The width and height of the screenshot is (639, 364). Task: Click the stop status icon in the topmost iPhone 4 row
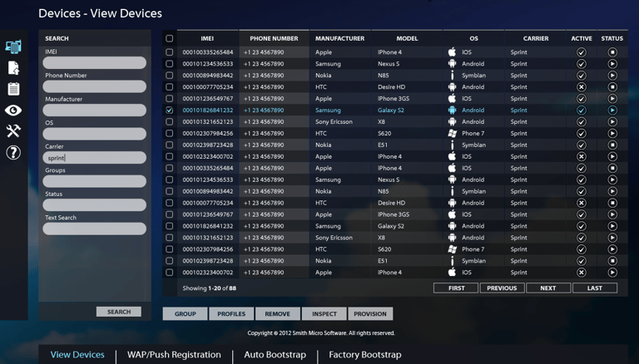[612, 52]
